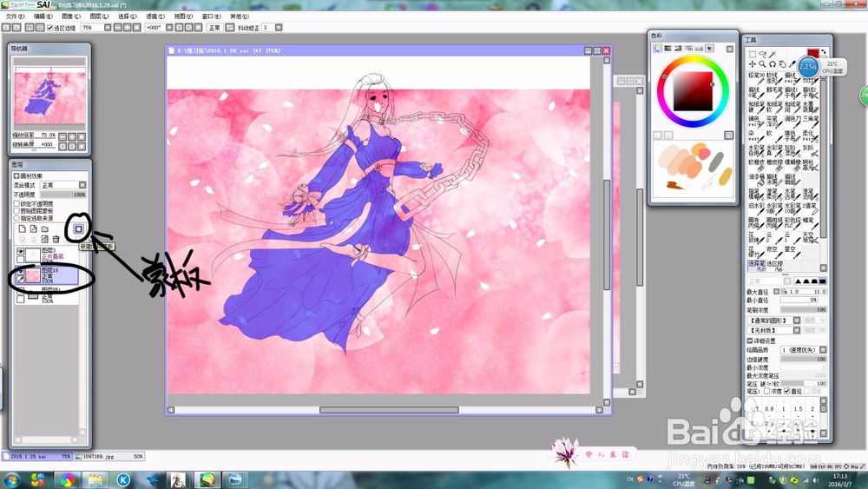
Task: Open the 抖动修正 stabilizer dropdown
Action: (x=279, y=28)
